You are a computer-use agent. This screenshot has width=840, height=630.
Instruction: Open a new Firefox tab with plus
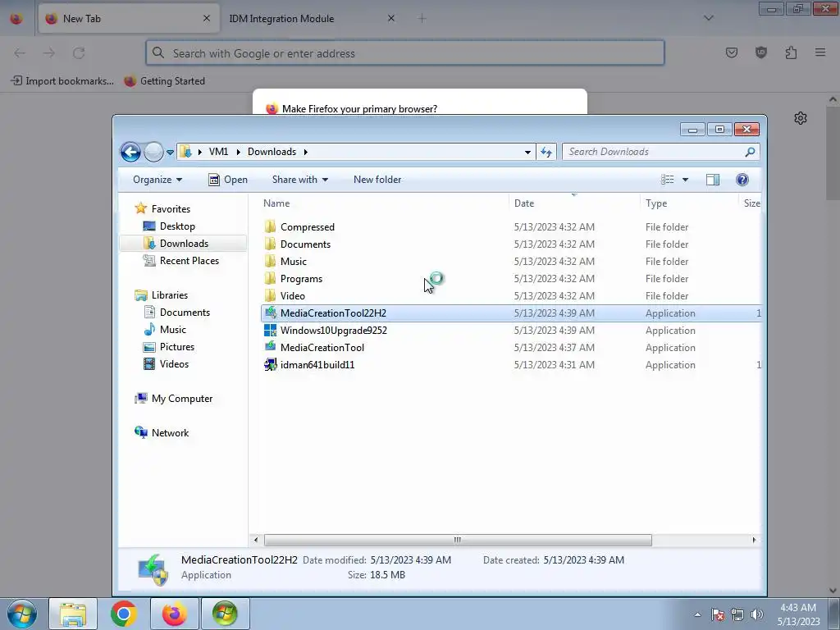pos(422,19)
